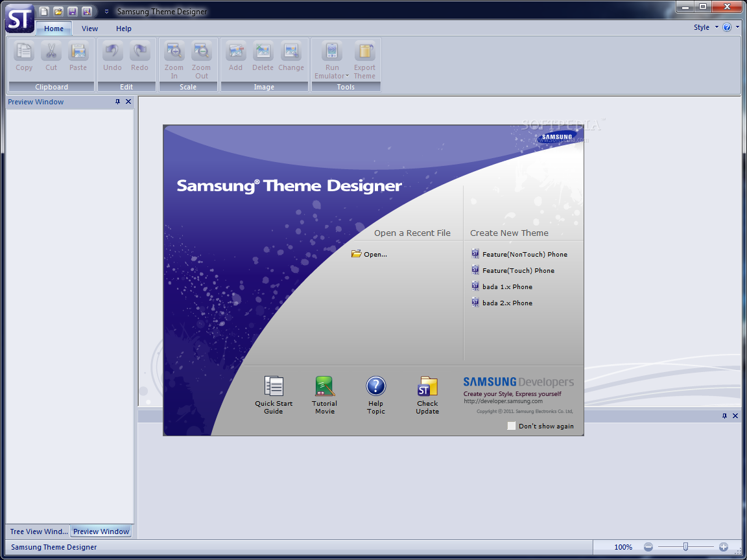Expand the Run Emulator dropdown arrow
Screen dimensions: 747x560
click(348, 76)
